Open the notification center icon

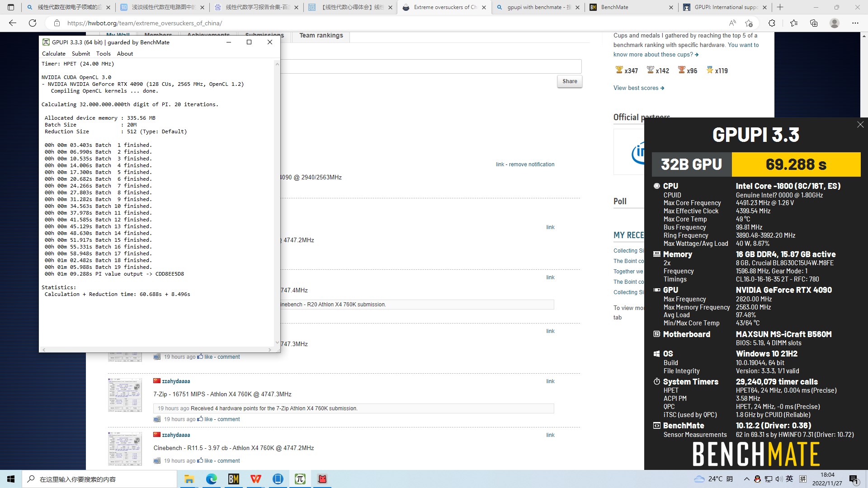click(854, 479)
